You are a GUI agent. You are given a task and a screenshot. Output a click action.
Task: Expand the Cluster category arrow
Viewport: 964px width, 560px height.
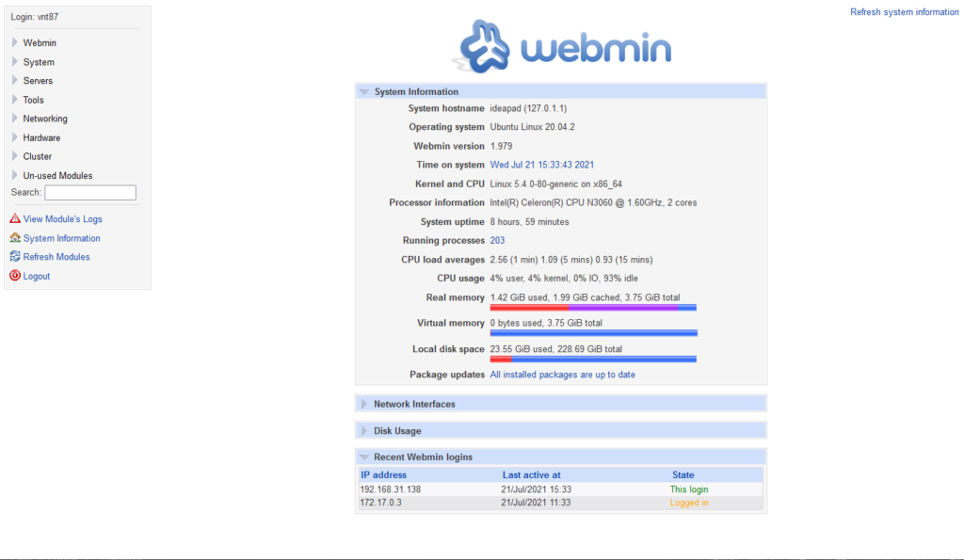[15, 155]
